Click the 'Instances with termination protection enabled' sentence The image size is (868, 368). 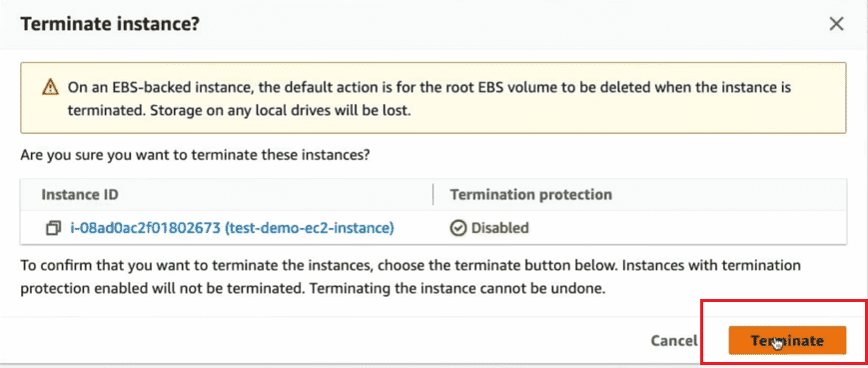411,277
